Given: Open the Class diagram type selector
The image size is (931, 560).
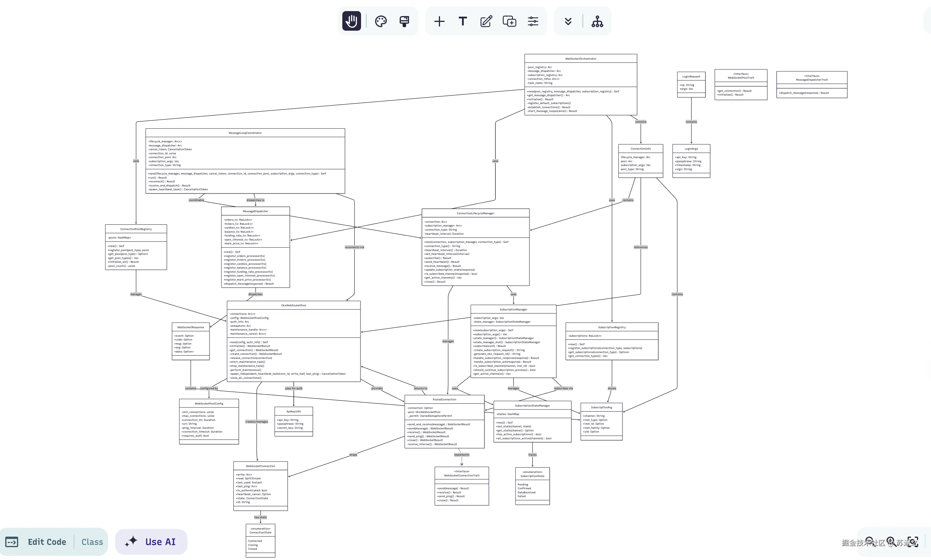Looking at the screenshot, I should (92, 542).
